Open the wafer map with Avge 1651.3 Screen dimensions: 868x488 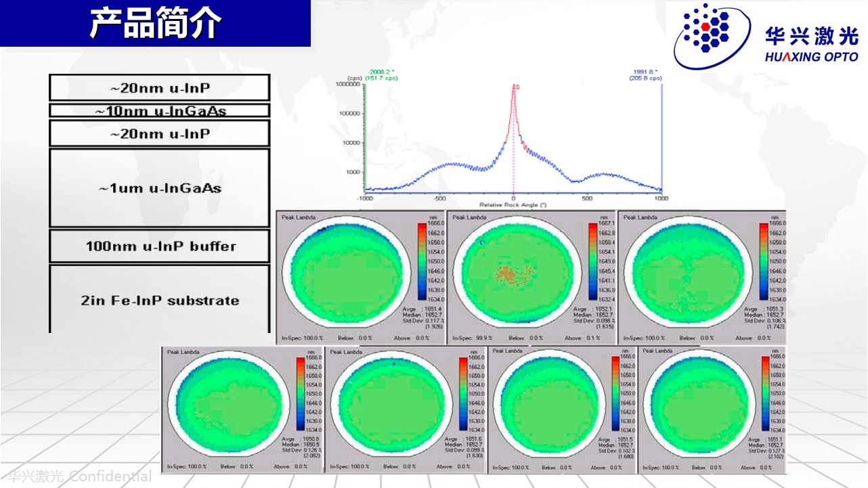(x=702, y=277)
